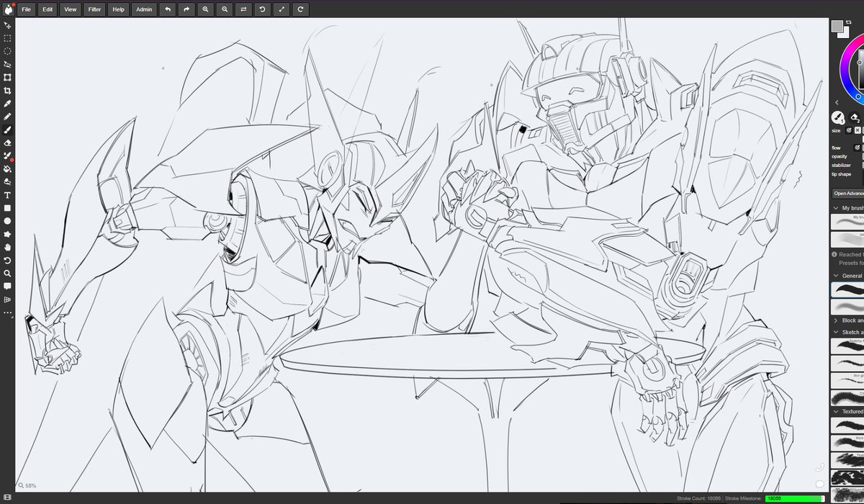This screenshot has width=864, height=504.
Task: Click Open Advanced brush settings button
Action: point(848,193)
